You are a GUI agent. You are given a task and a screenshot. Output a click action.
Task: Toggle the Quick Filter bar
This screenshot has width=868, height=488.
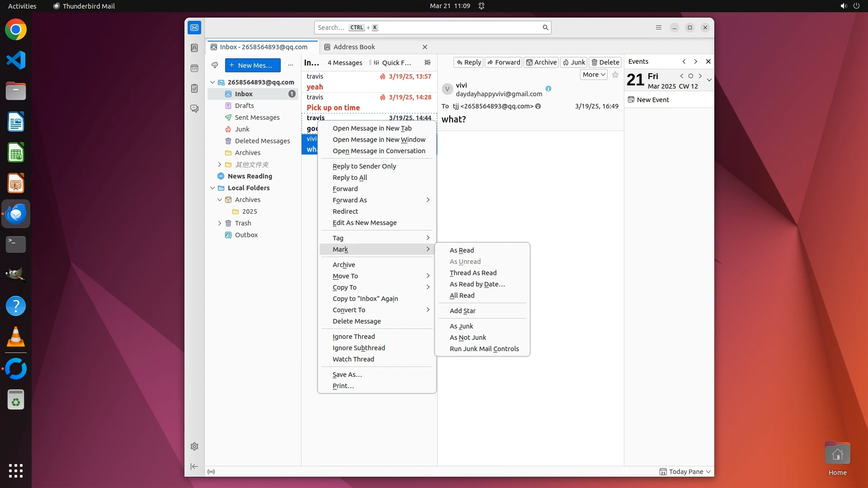[x=392, y=63]
